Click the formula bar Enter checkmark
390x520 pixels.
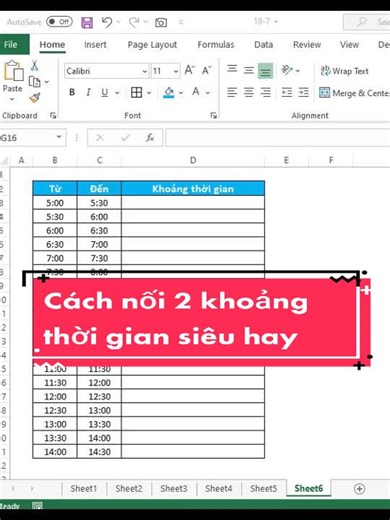click(125, 137)
